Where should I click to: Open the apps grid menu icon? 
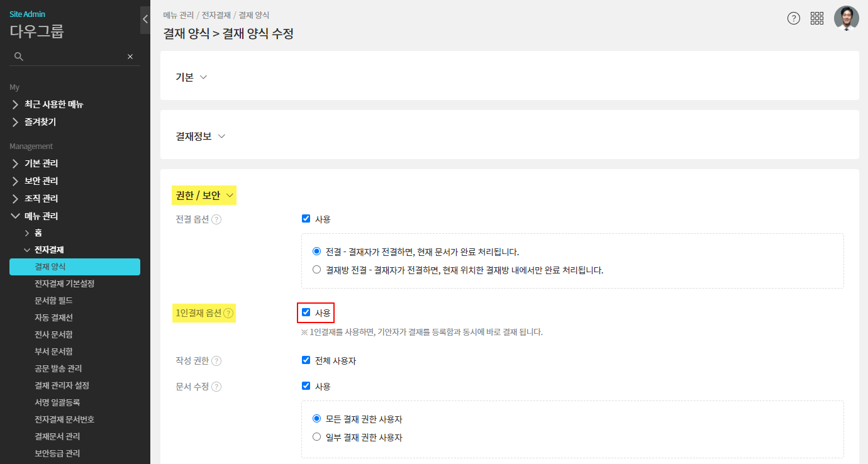817,18
